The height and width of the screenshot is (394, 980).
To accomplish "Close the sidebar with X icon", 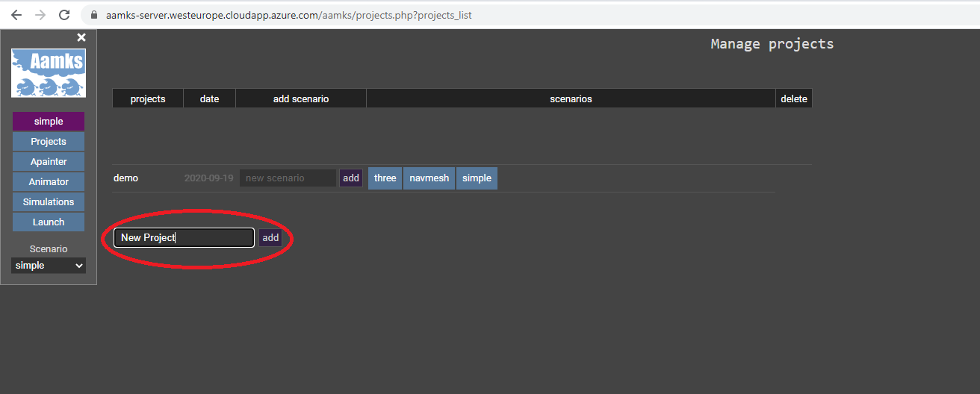I will point(81,37).
